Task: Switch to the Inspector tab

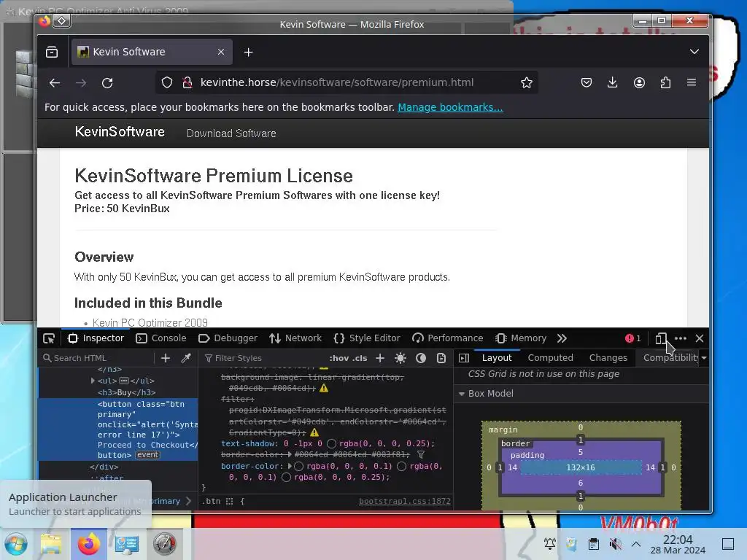Action: click(x=96, y=338)
